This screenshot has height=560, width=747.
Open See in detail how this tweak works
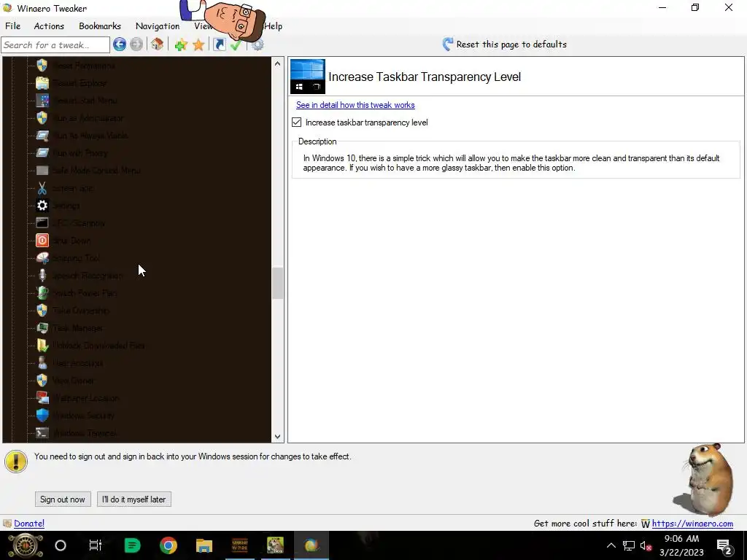(355, 105)
